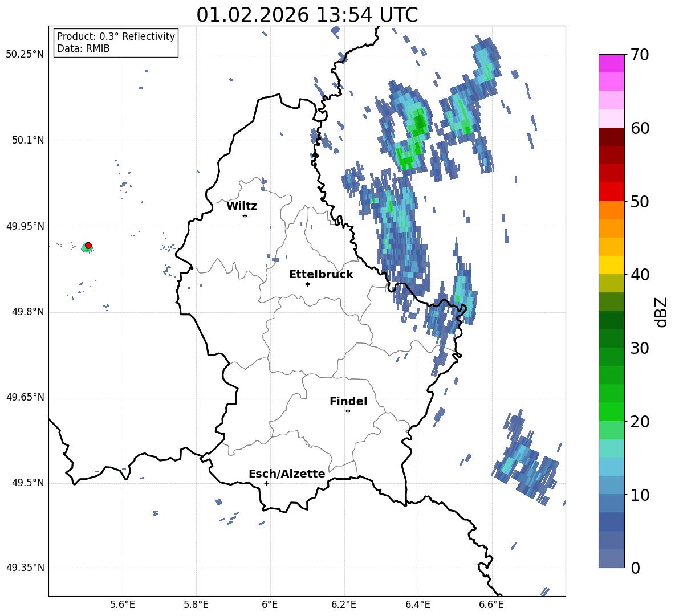Click the Data: RMIB text
675x616 pixels.
click(x=83, y=48)
